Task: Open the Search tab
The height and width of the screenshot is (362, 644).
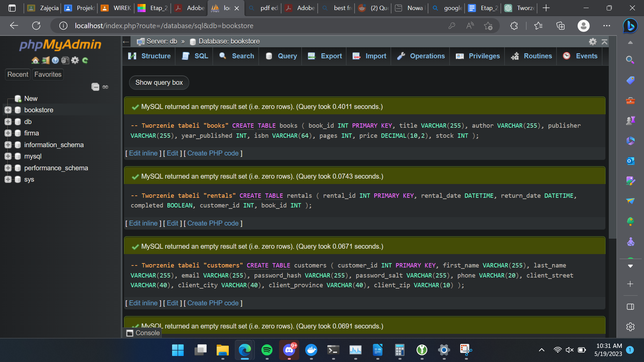Action: tap(237, 56)
